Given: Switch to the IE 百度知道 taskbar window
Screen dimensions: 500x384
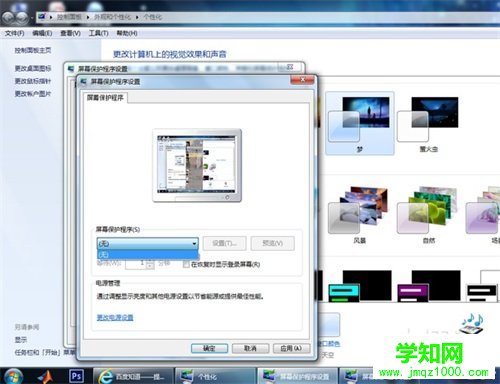Looking at the screenshot, I should pos(133,376).
